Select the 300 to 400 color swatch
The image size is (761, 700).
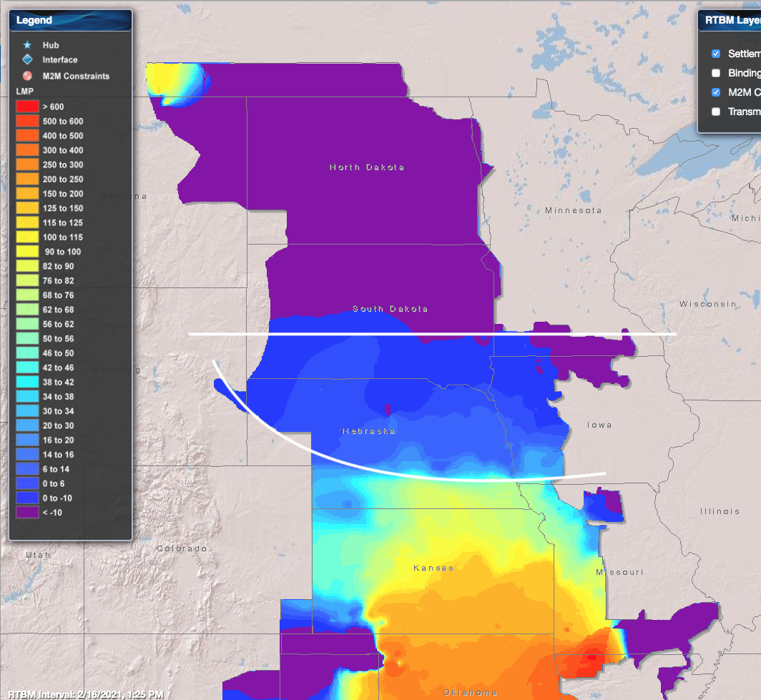point(27,150)
